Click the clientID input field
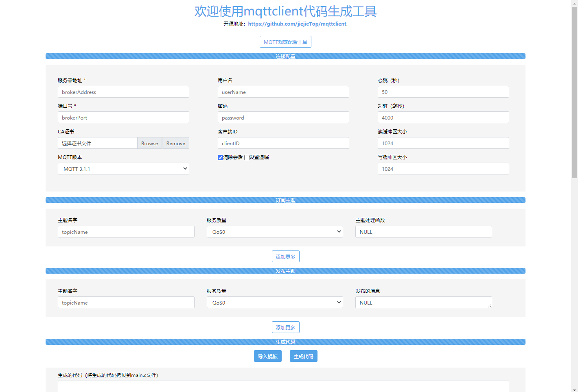578x392 pixels. coord(283,143)
